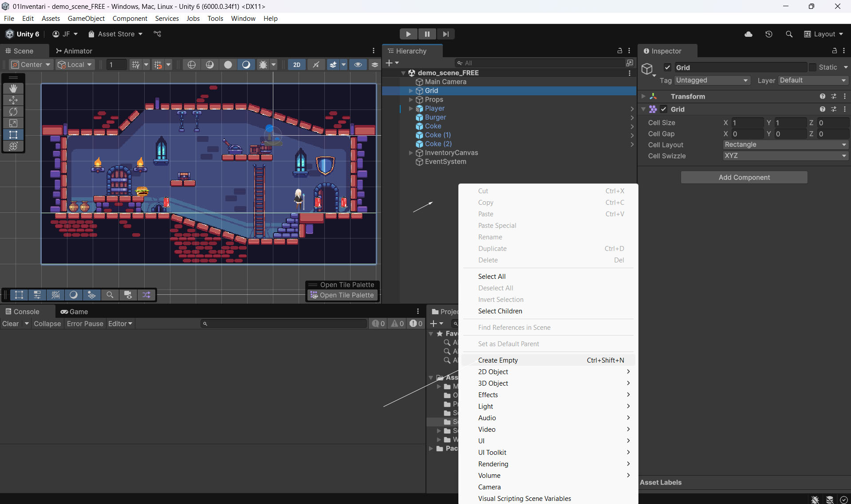Select the Hand tool in Scene toolbar
Image resolution: width=851 pixels, height=504 pixels.
pyautogui.click(x=13, y=89)
